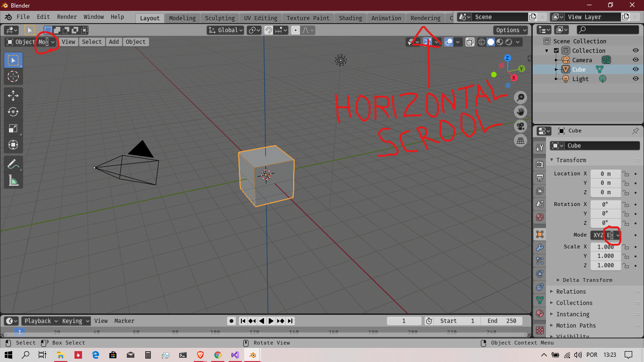Open the Render properties tab

540,164
